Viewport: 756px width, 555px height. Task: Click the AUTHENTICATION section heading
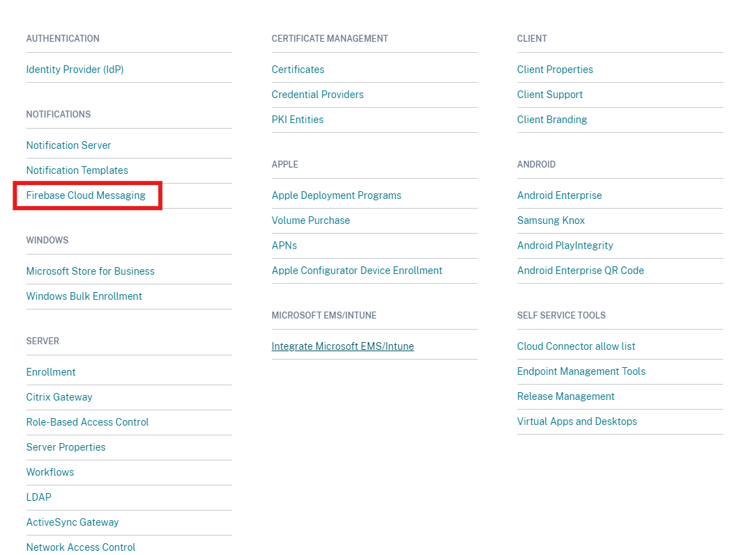(63, 38)
